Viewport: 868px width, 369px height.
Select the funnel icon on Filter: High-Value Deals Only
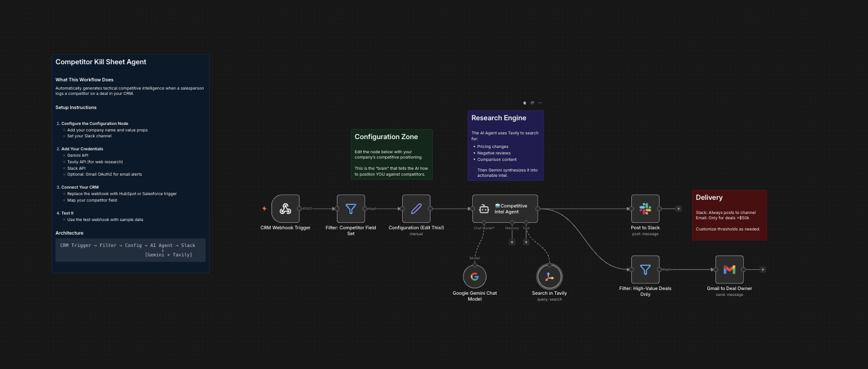[x=645, y=269]
